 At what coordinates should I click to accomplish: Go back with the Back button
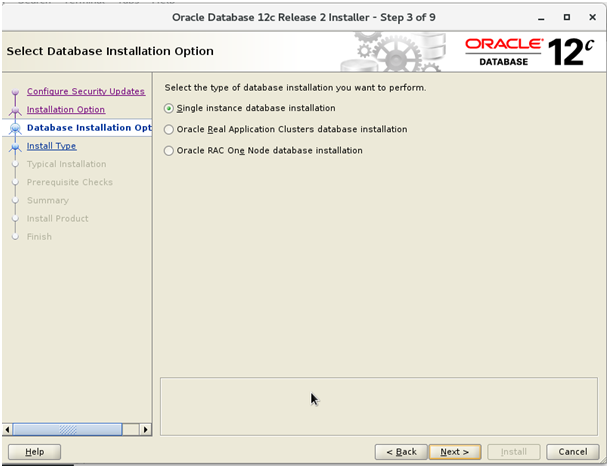point(401,452)
